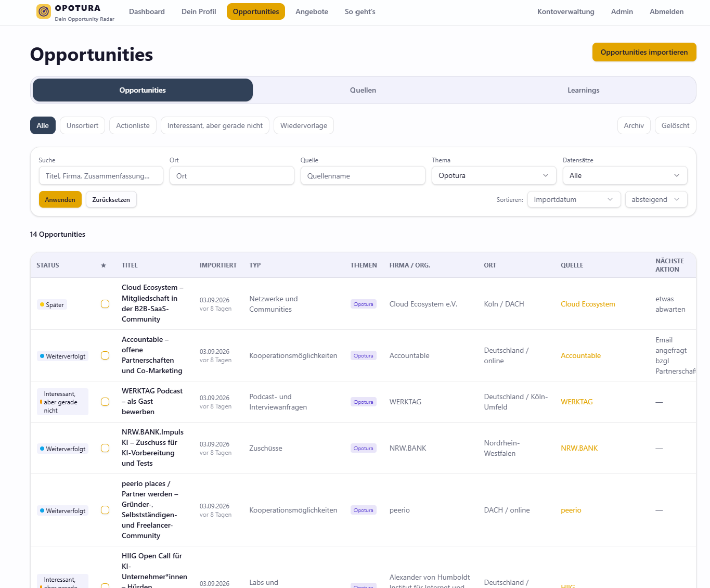The height and width of the screenshot is (588, 710).
Task: Open the Datensätze dropdown showing Alle
Action: [625, 175]
